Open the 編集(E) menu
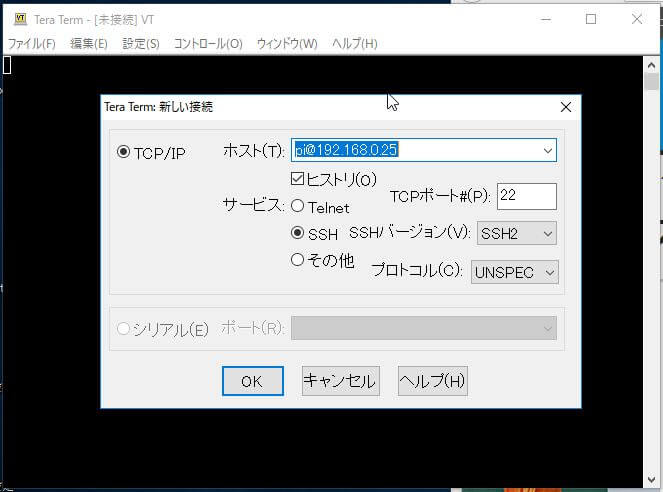The width and height of the screenshot is (663, 492). [89, 44]
